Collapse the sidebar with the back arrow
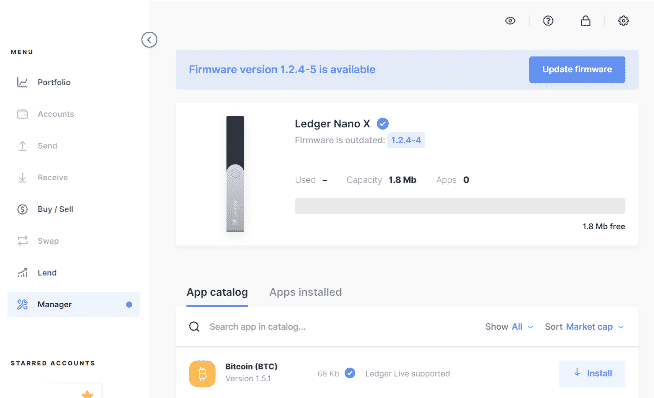The image size is (654, 398). (x=149, y=40)
